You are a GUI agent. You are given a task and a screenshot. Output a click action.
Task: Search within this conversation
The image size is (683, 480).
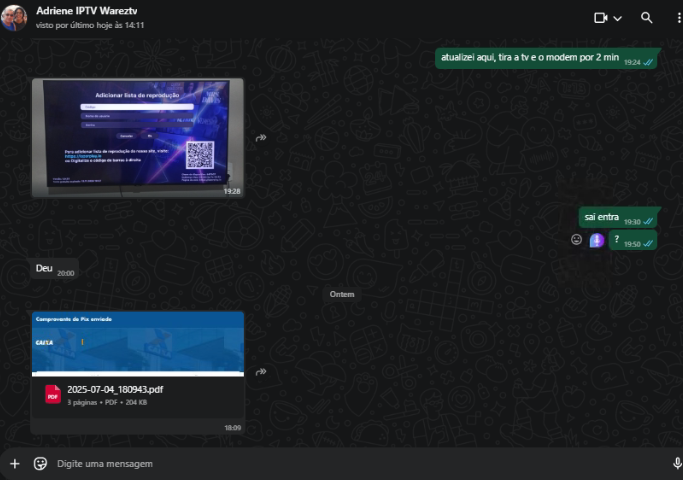[x=646, y=18]
